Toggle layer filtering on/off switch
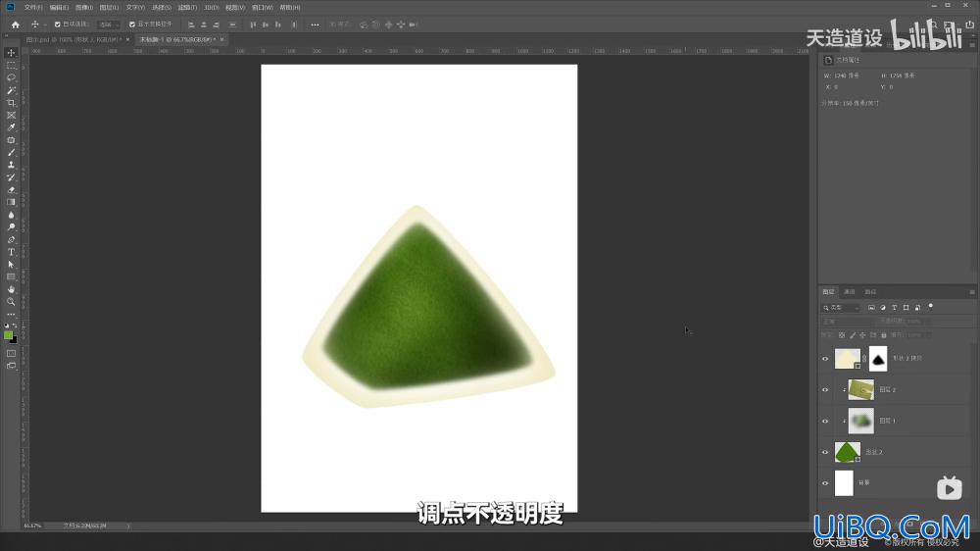 click(931, 307)
